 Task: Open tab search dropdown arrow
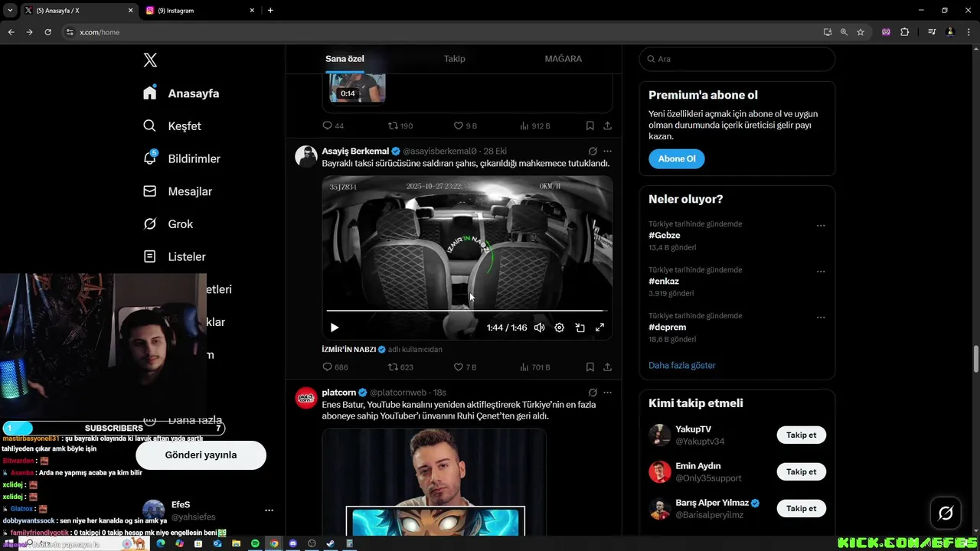(10, 11)
